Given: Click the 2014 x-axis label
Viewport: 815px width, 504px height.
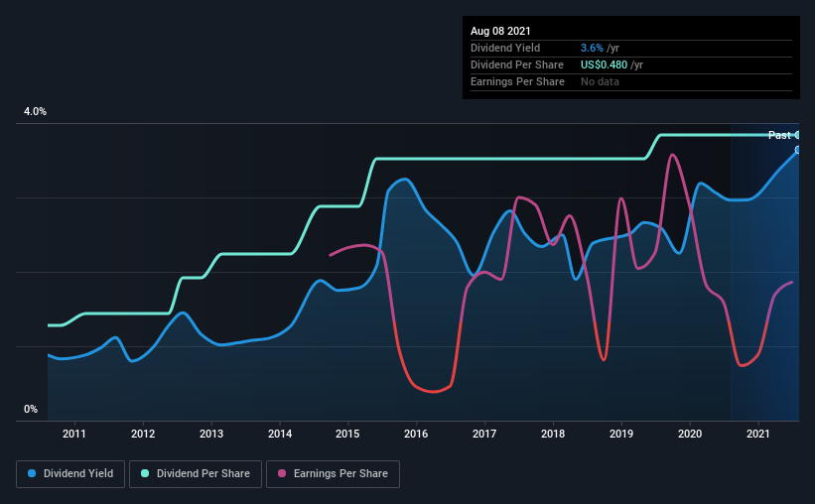Looking at the screenshot, I should (280, 434).
